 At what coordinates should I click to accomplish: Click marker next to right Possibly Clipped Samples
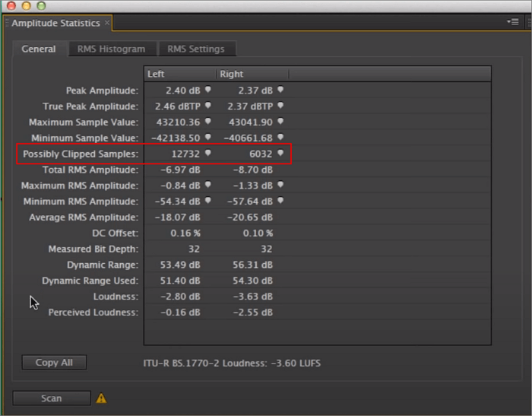280,154
